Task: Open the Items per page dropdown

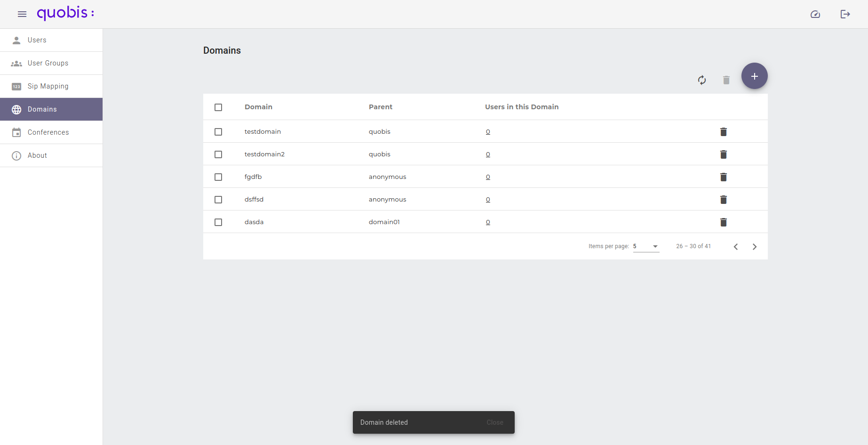Action: coord(646,246)
